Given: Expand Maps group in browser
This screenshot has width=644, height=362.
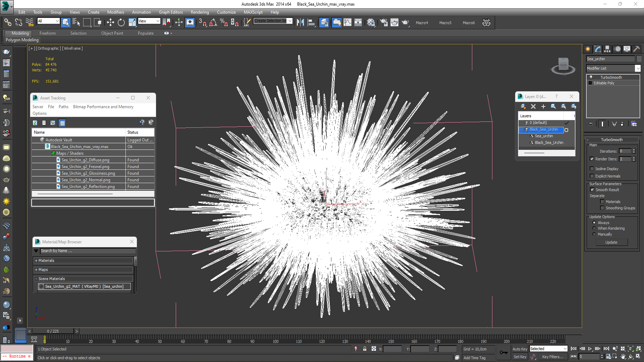Looking at the screenshot, I should [x=84, y=269].
